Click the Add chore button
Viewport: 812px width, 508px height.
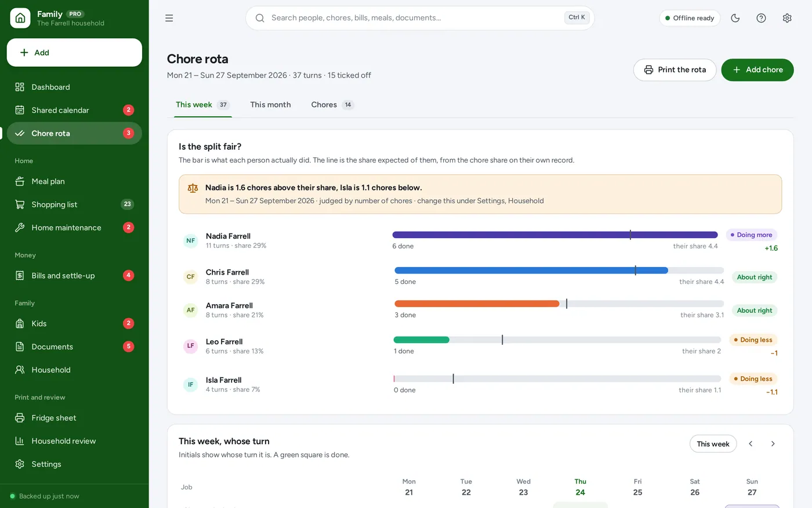757,70
